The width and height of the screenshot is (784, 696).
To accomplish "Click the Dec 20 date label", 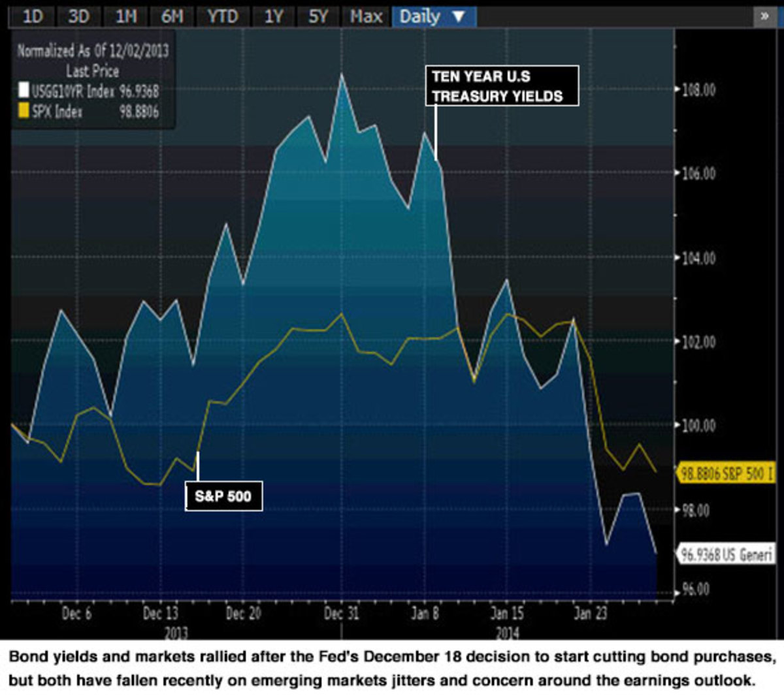I will click(x=243, y=613).
